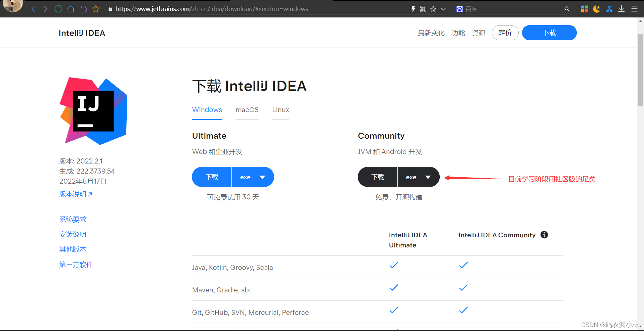Click the blue Ultimate 下载 button
This screenshot has height=331, width=644.
coord(212,177)
